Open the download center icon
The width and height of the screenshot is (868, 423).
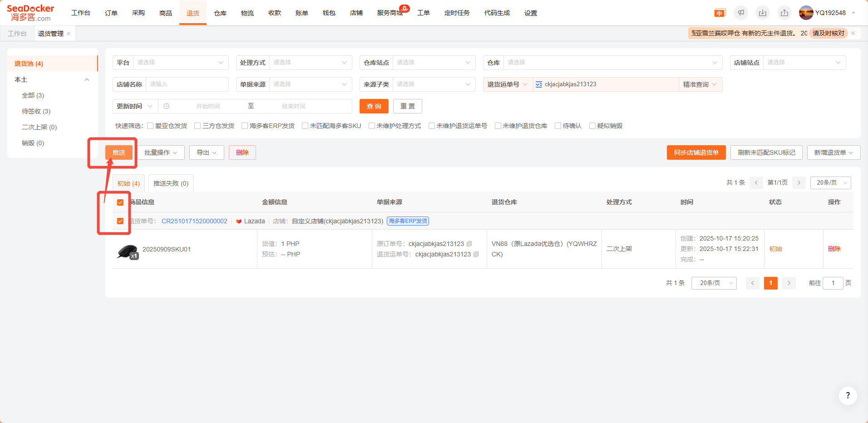coord(763,13)
